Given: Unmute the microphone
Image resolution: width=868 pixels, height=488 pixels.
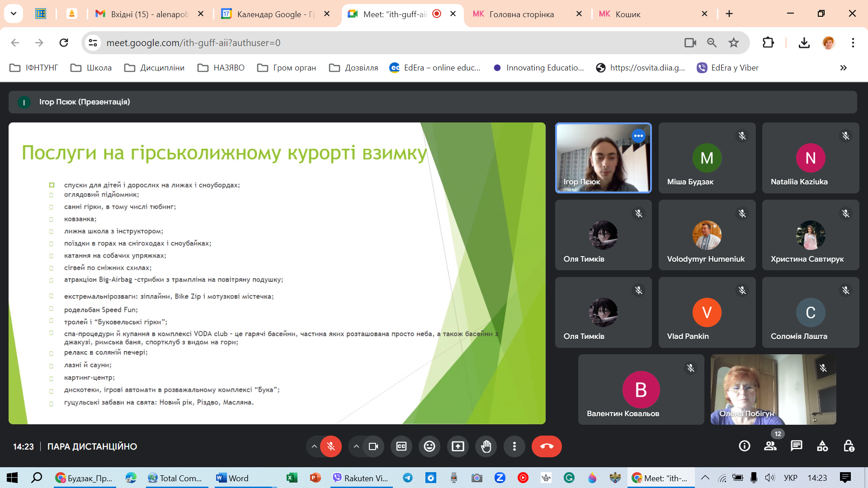Looking at the screenshot, I should pyautogui.click(x=331, y=446).
